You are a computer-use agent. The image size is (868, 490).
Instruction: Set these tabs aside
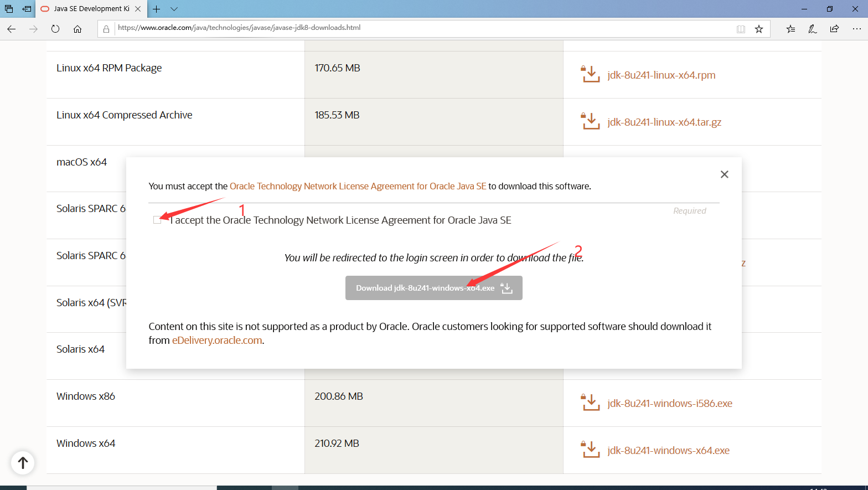[x=27, y=9]
